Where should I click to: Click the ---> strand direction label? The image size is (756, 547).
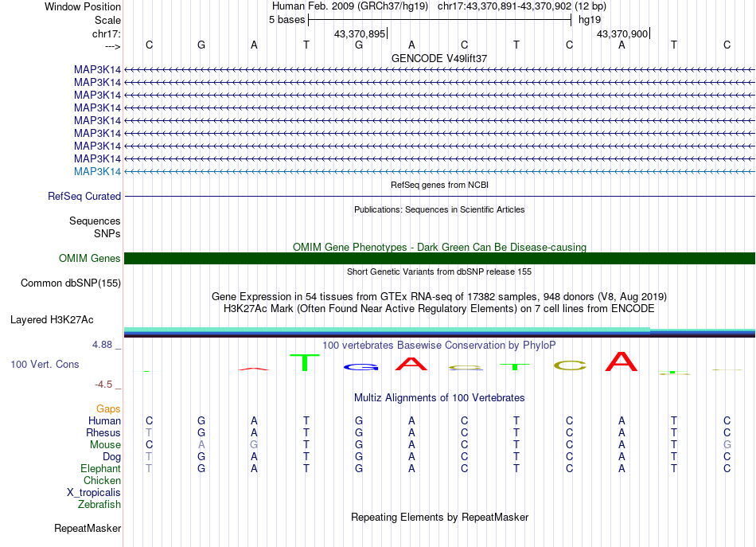(x=112, y=46)
